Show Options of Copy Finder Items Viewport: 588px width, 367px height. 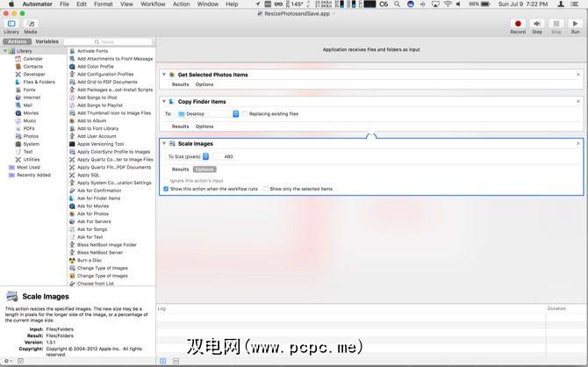pyautogui.click(x=204, y=126)
